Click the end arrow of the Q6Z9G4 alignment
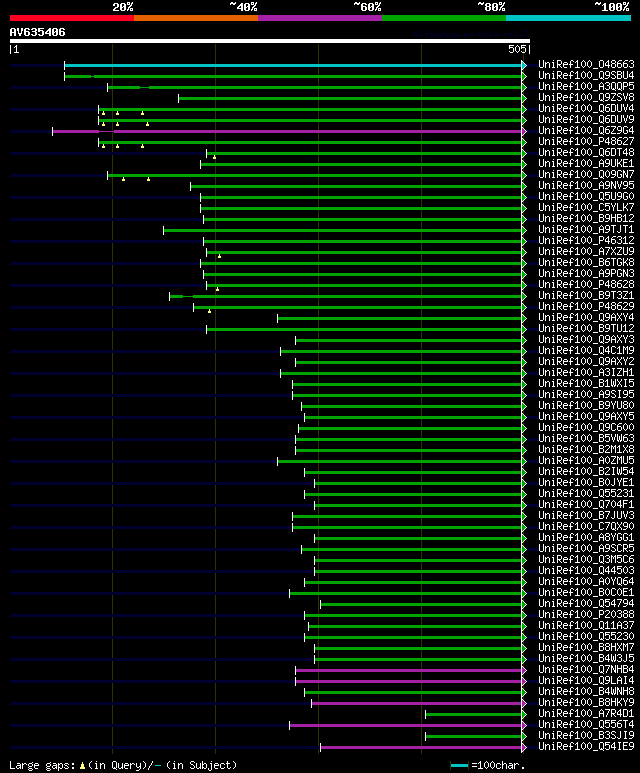640x773 pixels. click(524, 132)
